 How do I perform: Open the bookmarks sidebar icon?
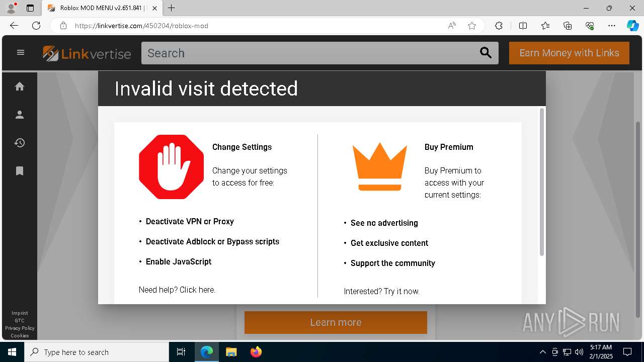point(20,171)
